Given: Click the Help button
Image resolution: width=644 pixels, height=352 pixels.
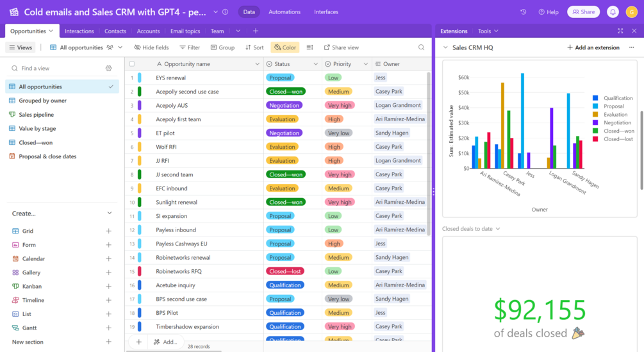Looking at the screenshot, I should (x=549, y=12).
